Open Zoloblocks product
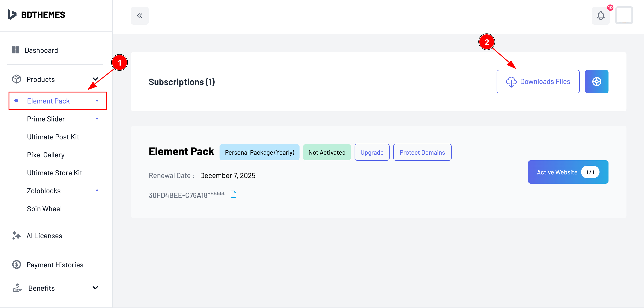This screenshot has width=644, height=308. pyautogui.click(x=44, y=191)
